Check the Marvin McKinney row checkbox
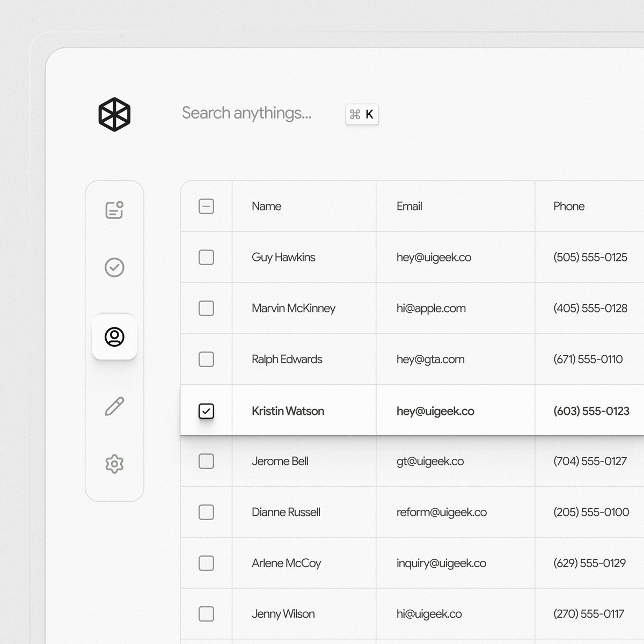Image resolution: width=644 pixels, height=644 pixels. (x=206, y=308)
